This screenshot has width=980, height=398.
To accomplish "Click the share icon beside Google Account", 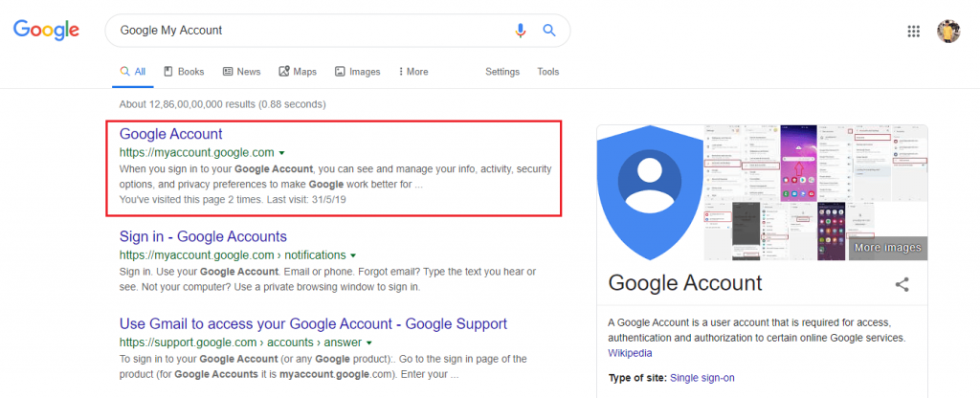I will (902, 284).
